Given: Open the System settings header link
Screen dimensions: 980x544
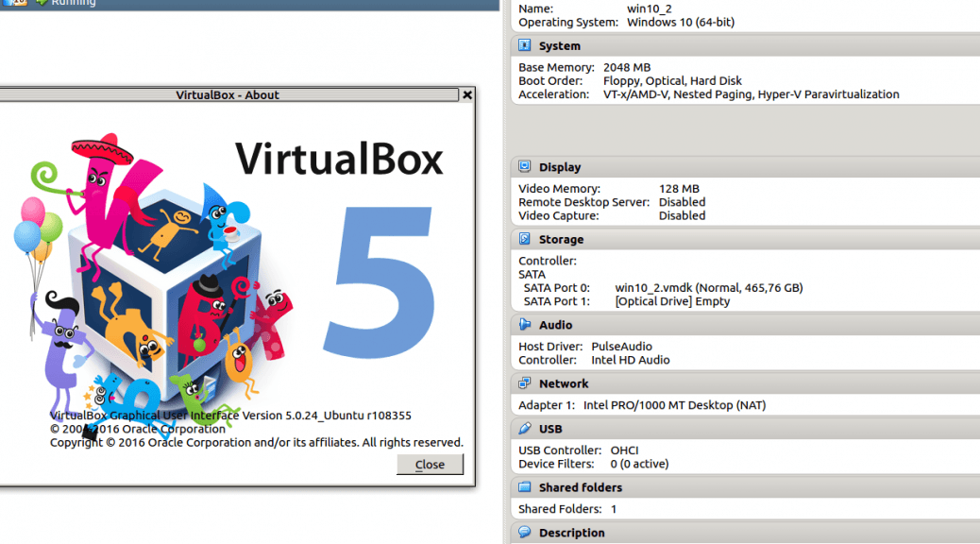Looking at the screenshot, I should [559, 45].
